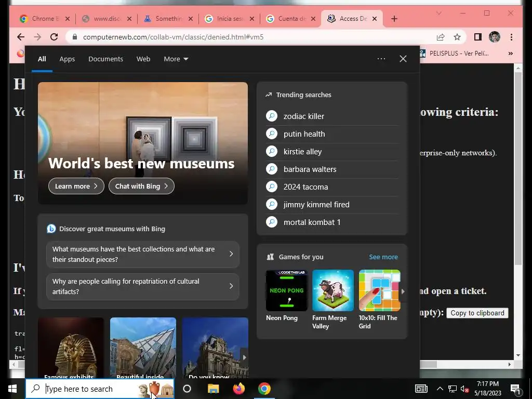Screen dimensions: 532x399
Task: Bookmark this page with star icon
Action: tap(457, 37)
